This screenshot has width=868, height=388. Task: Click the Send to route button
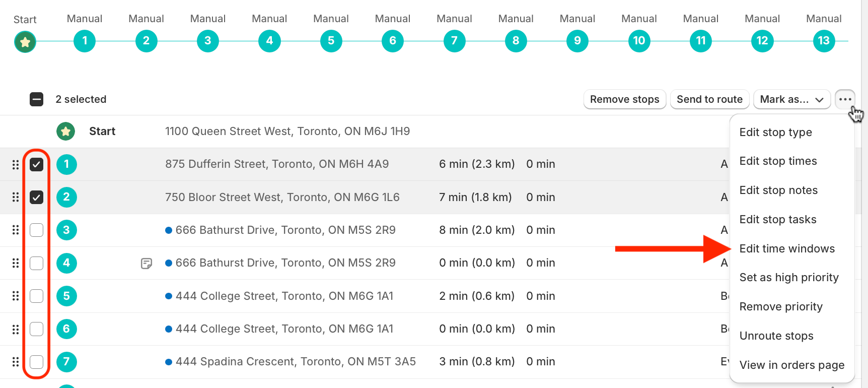[709, 99]
